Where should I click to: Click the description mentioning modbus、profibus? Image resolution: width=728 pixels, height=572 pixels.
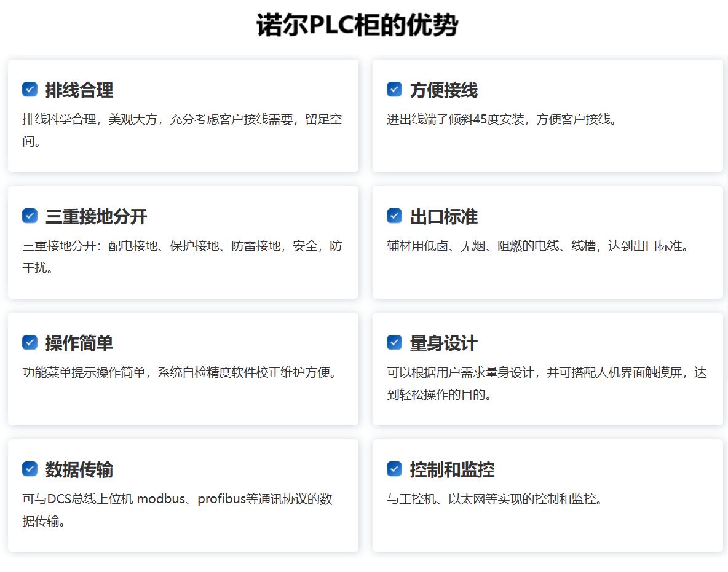(177, 511)
